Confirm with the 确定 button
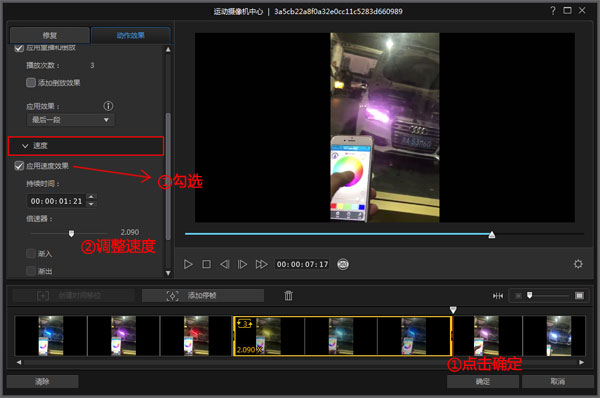 tap(483, 381)
